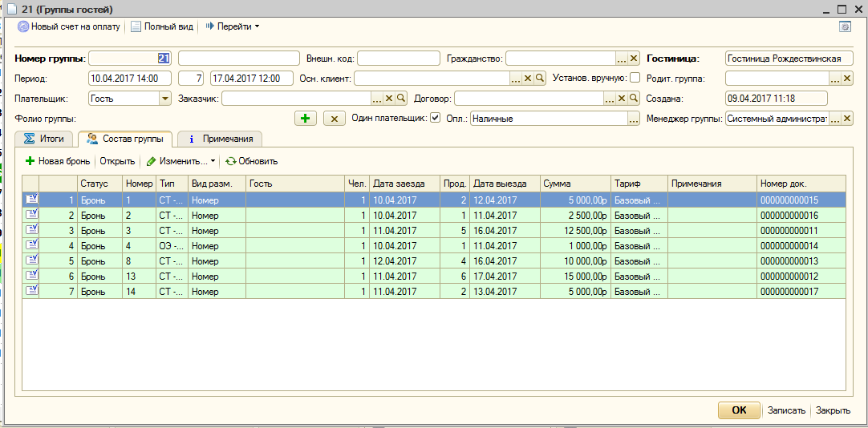Click the Внешн. код input field
The width and height of the screenshot is (868, 428).
pyautogui.click(x=398, y=59)
